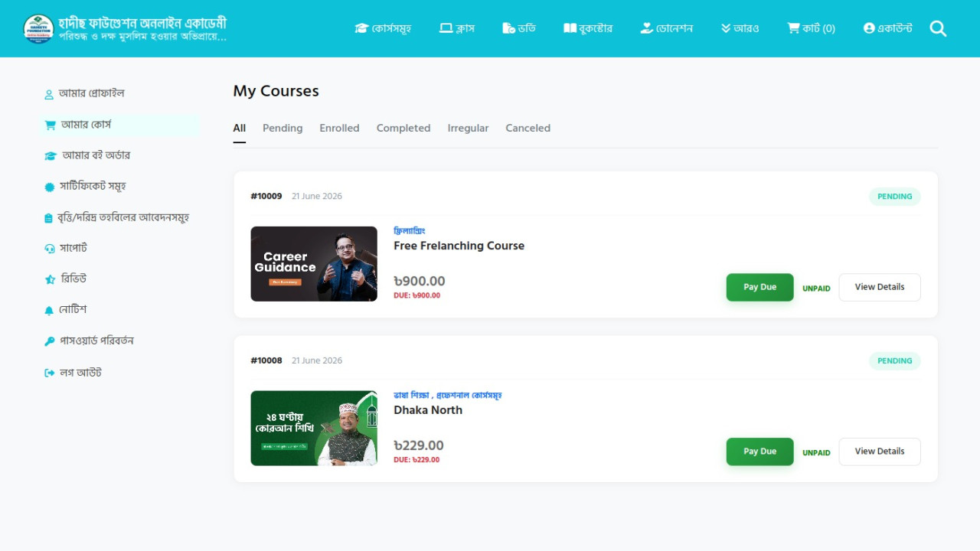Screen dimensions: 980x551
Task: Click the academy logo in the header
Action: [38, 28]
